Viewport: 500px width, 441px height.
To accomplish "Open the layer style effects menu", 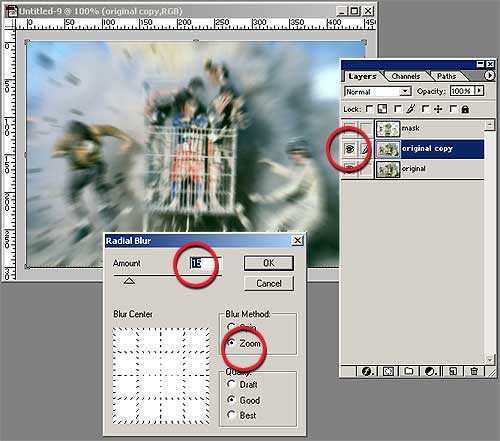I will pyautogui.click(x=367, y=371).
